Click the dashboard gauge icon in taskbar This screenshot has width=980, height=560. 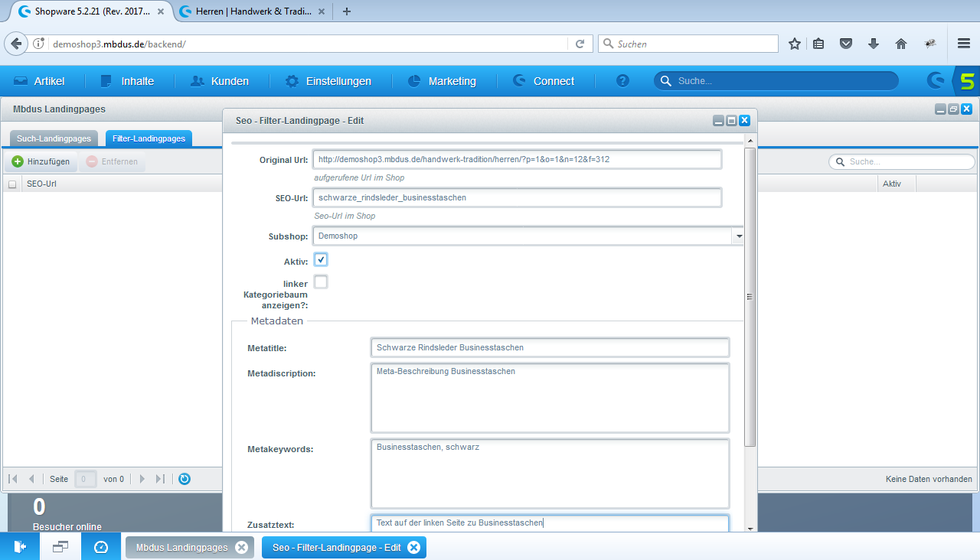101,547
